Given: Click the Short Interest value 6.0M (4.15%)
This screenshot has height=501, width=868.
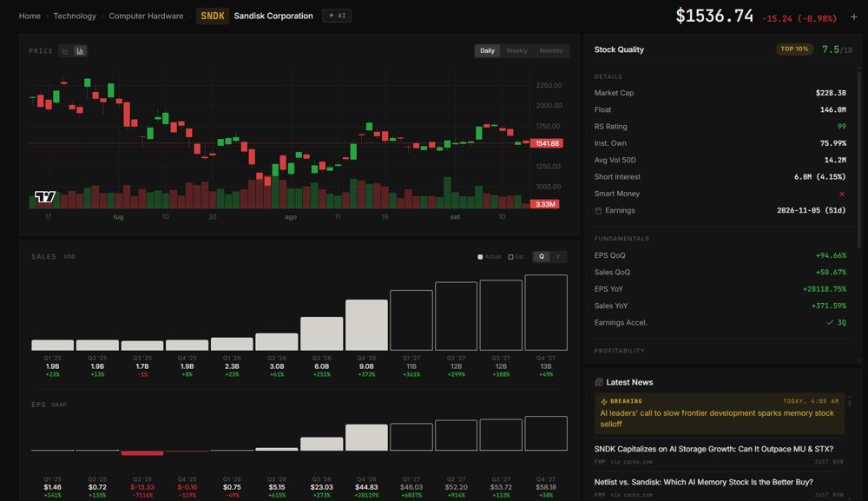Looking at the screenshot, I should 820,176.
